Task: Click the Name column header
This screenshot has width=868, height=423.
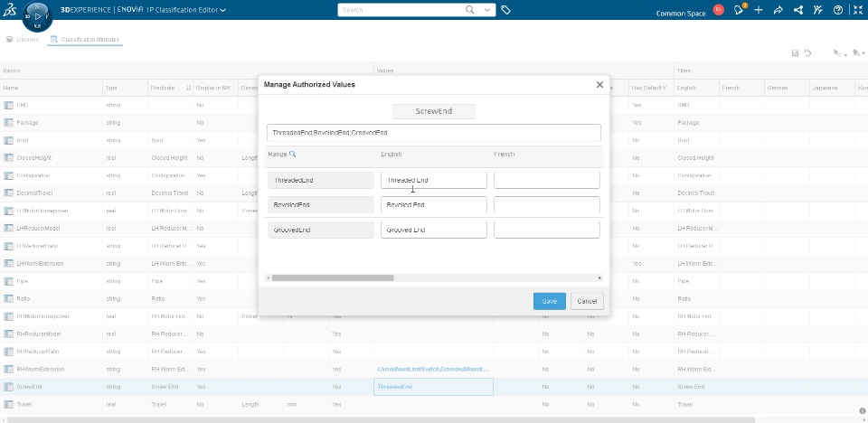Action: (x=52, y=88)
